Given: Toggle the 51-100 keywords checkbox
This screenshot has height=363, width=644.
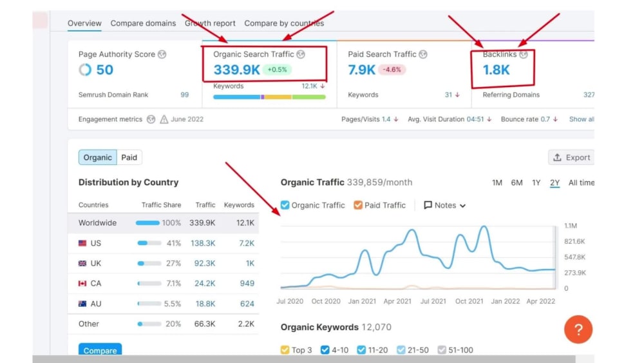Looking at the screenshot, I should [442, 350].
